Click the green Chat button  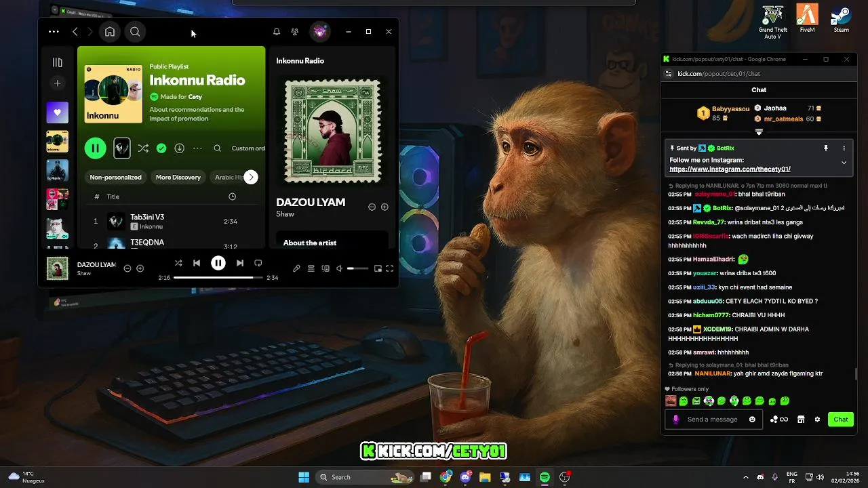point(841,420)
